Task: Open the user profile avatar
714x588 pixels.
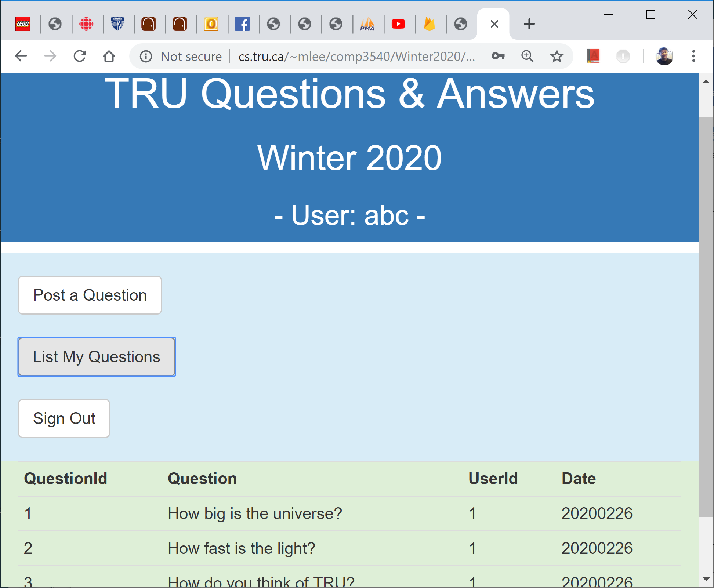Action: click(664, 56)
